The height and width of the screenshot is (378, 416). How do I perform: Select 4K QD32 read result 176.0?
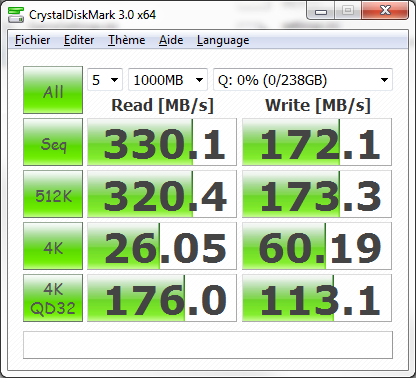(x=162, y=298)
